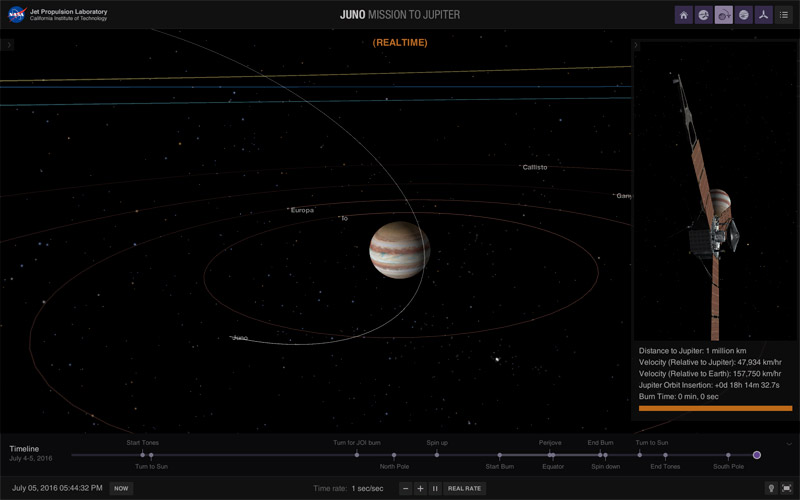Select the Io moon label
800x500 pixels.
344,218
